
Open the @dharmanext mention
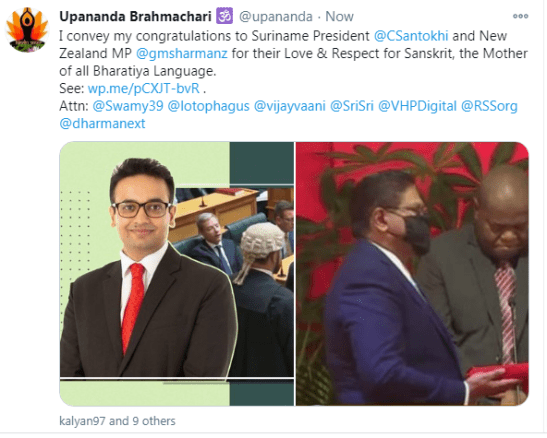tap(102, 123)
